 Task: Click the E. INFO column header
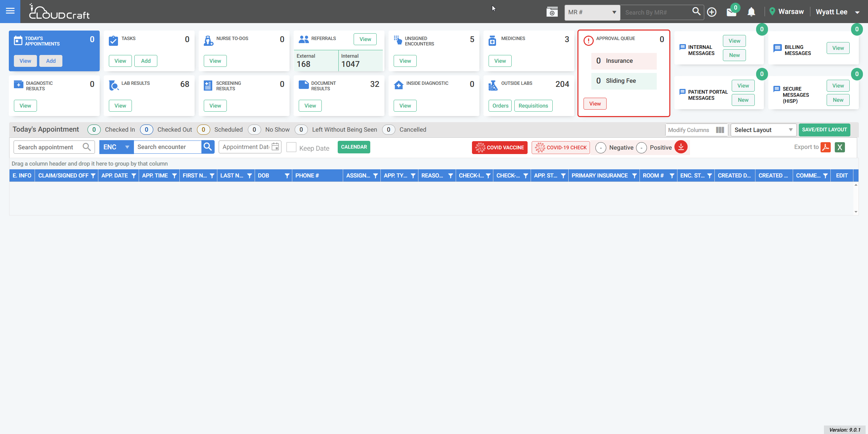[22, 175]
